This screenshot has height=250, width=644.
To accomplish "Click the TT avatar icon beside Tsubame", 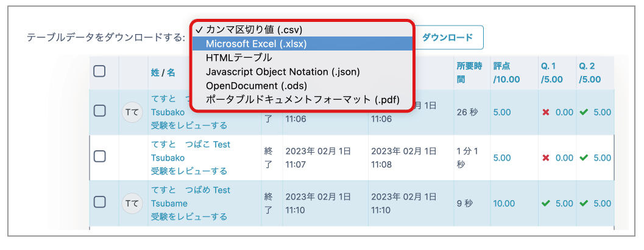I will tap(132, 204).
